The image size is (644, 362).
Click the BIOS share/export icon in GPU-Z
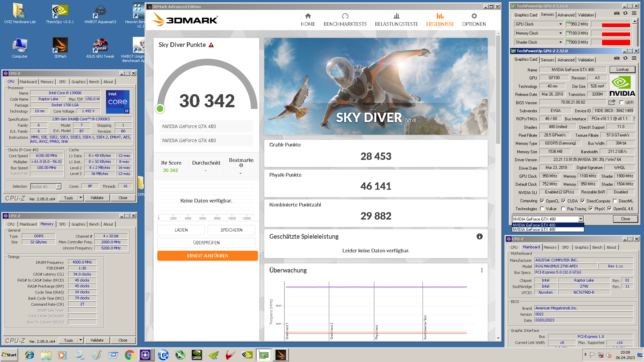[x=612, y=102]
